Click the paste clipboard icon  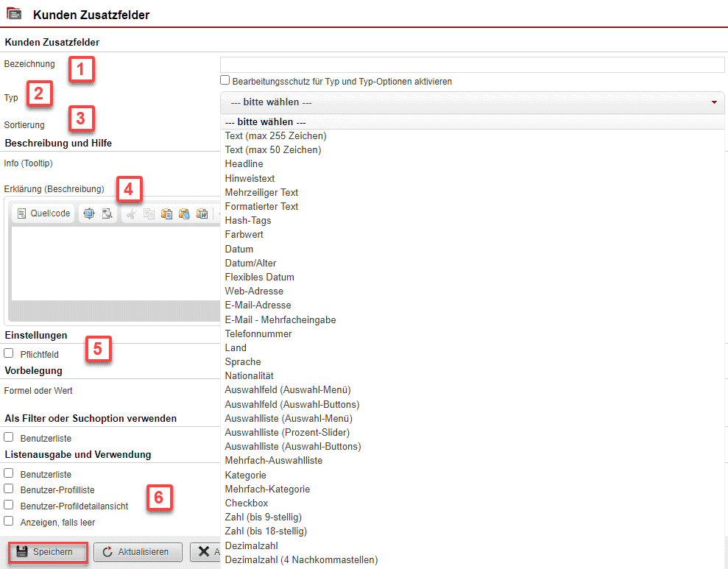pyautogui.click(x=166, y=213)
